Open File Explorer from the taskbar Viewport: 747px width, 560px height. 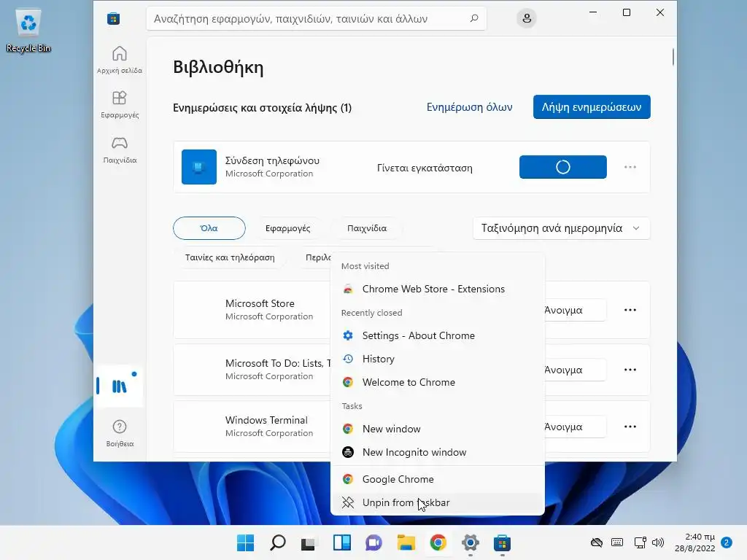click(406, 542)
